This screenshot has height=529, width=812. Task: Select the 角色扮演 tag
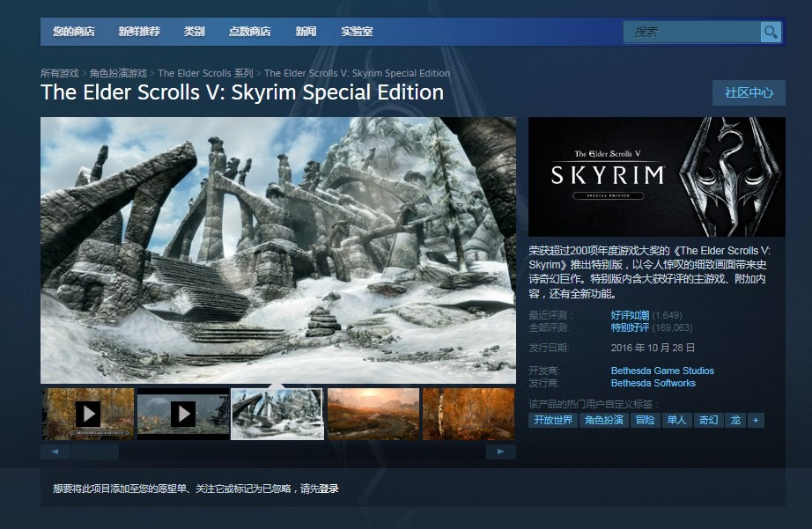coord(604,421)
